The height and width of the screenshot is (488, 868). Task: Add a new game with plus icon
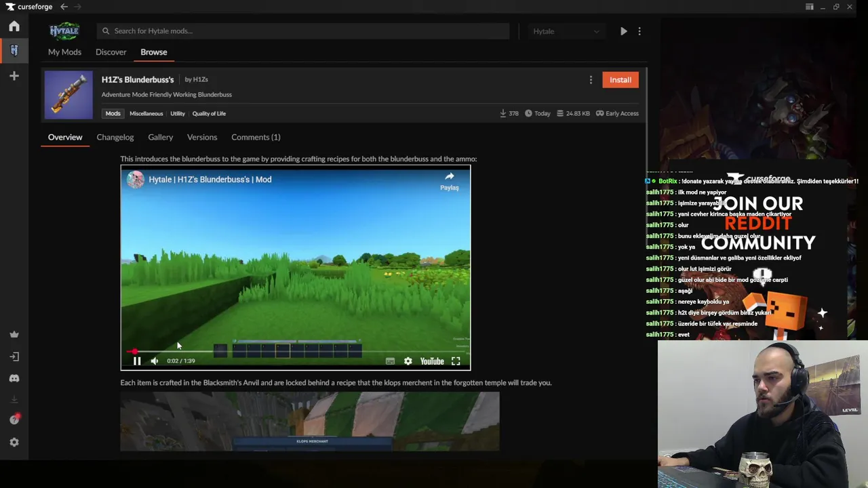[14, 76]
